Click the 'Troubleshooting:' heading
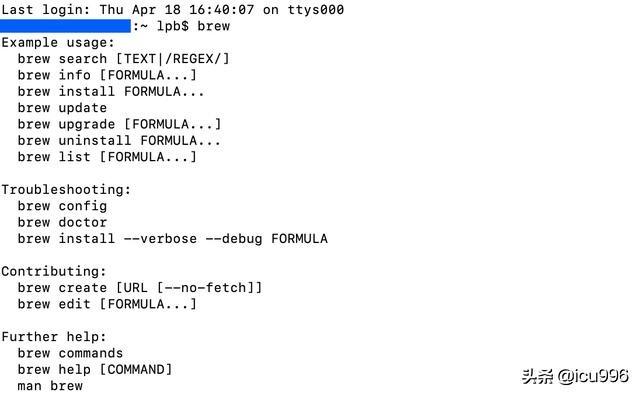This screenshot has height=396, width=640. point(66,190)
